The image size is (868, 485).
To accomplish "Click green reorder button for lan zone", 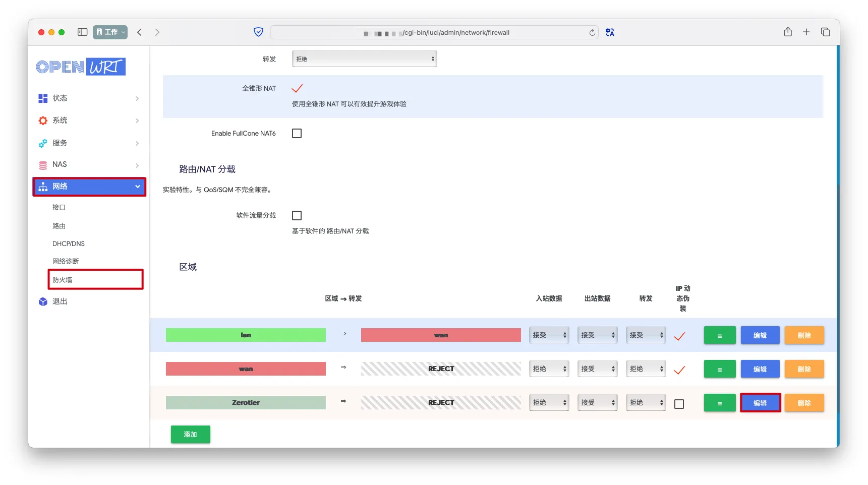I will [719, 335].
